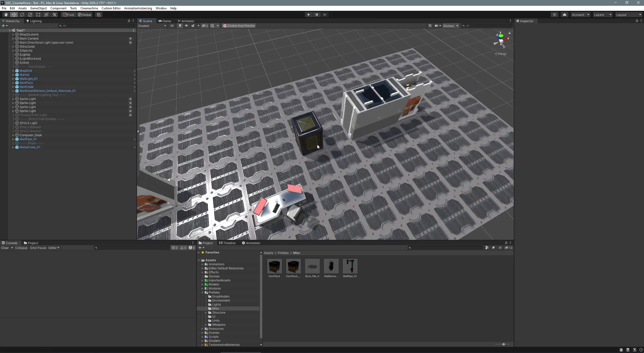Image resolution: width=644 pixels, height=353 pixels.
Task: Toggle scene audio speaker icon
Action: point(186,26)
